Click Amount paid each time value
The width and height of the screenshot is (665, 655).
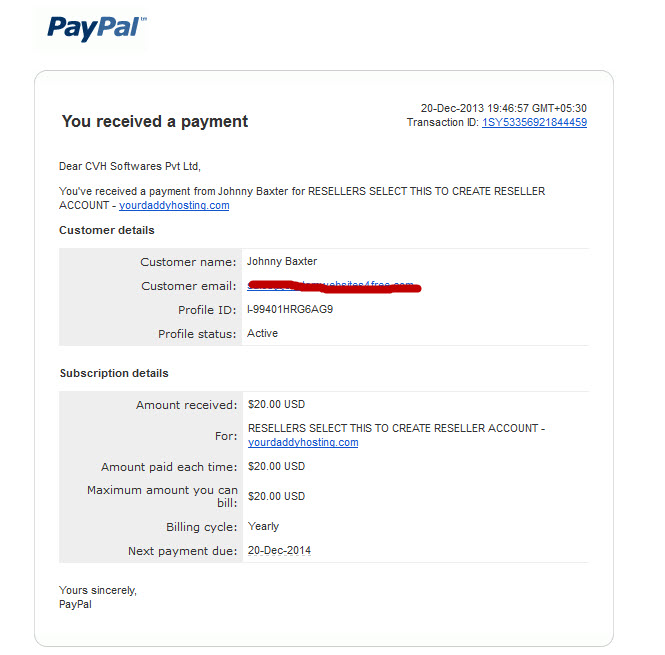(x=277, y=466)
